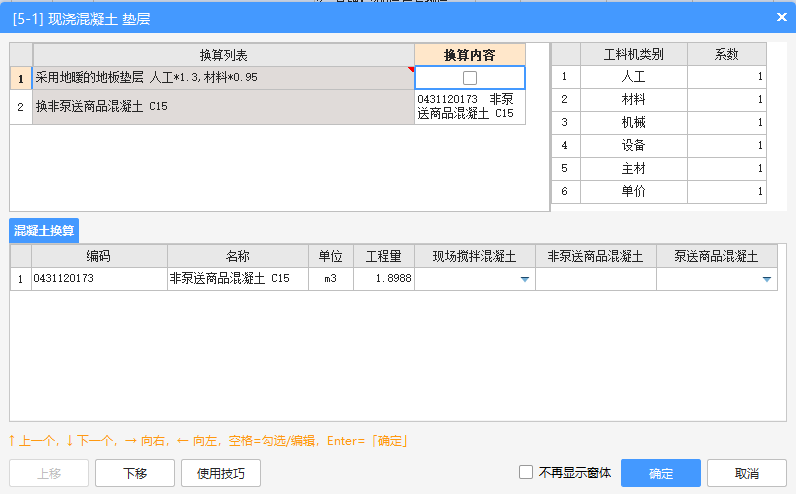The image size is (796, 494).
Task: Click the 编码 cell 0431120173
Action: coord(100,279)
